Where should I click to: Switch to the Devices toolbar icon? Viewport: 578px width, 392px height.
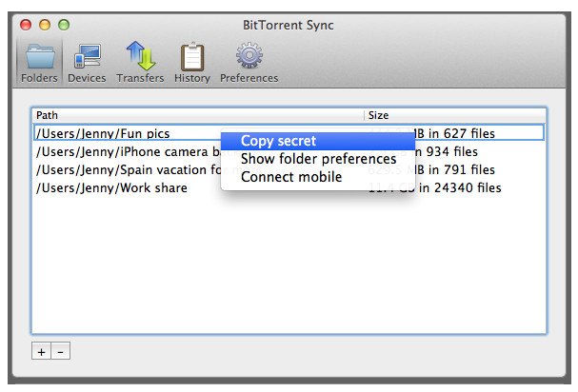[87, 63]
